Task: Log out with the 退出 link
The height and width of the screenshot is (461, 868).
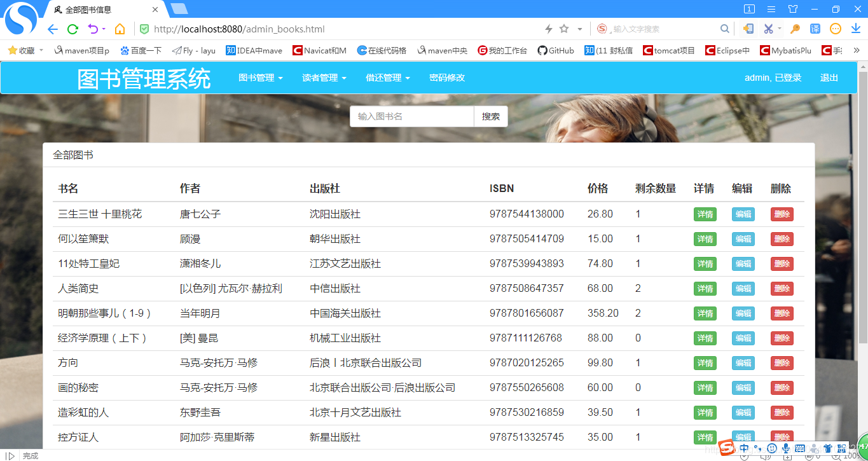Action: 829,78
